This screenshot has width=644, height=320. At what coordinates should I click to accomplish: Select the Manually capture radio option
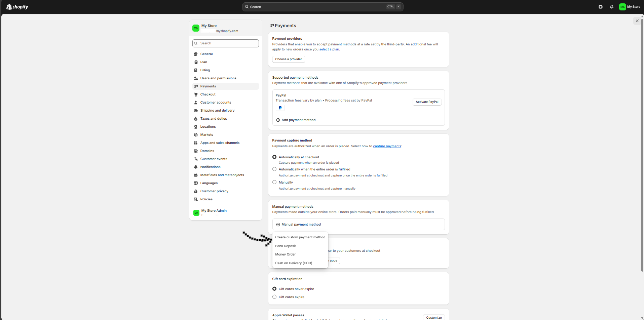[274, 182]
